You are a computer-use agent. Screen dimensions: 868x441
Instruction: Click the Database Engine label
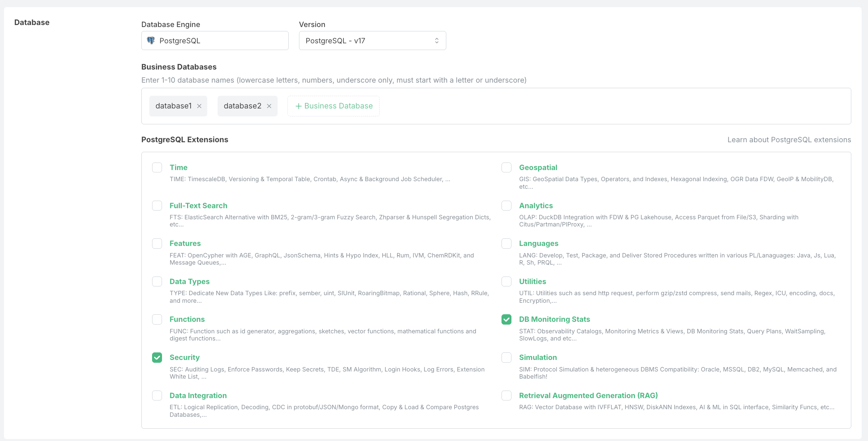click(171, 25)
